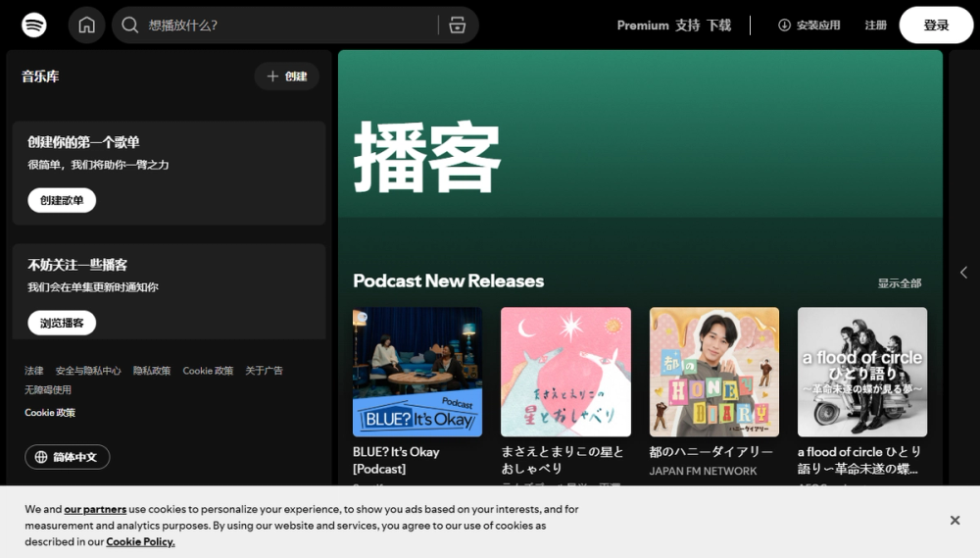This screenshot has height=558, width=980.
Task: Click 安装应用 install app button
Action: click(x=808, y=25)
